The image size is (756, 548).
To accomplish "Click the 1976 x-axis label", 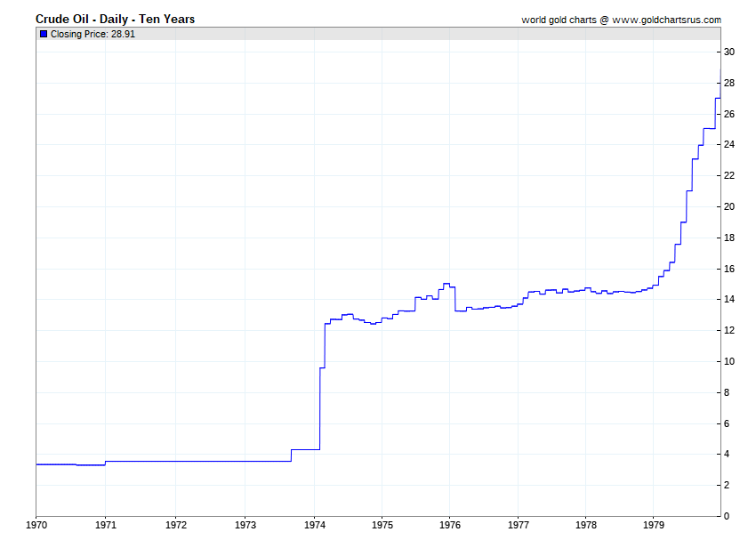I will click(450, 525).
